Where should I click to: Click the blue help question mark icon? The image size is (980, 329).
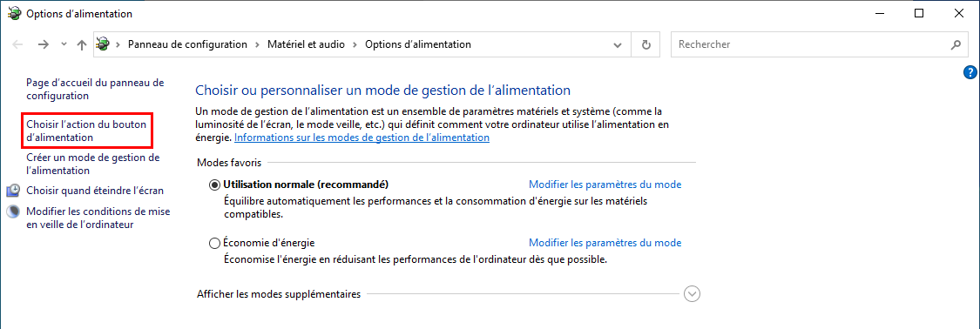(970, 72)
